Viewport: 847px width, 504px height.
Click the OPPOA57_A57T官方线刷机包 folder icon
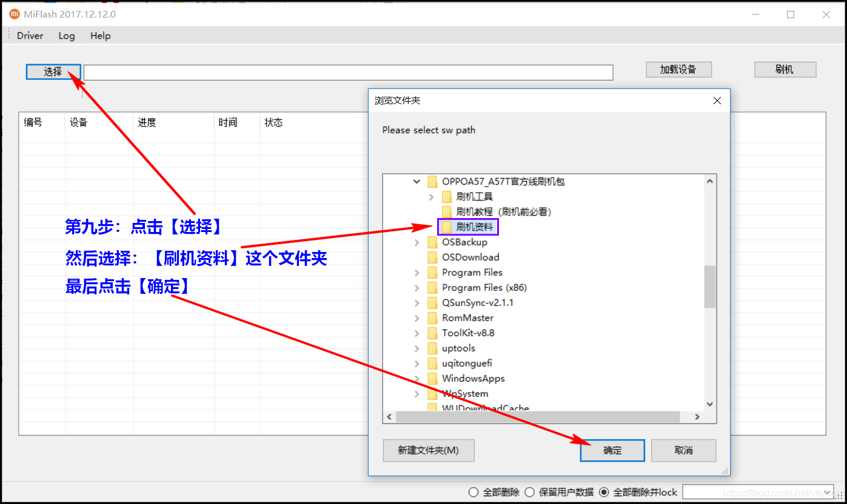point(432,181)
